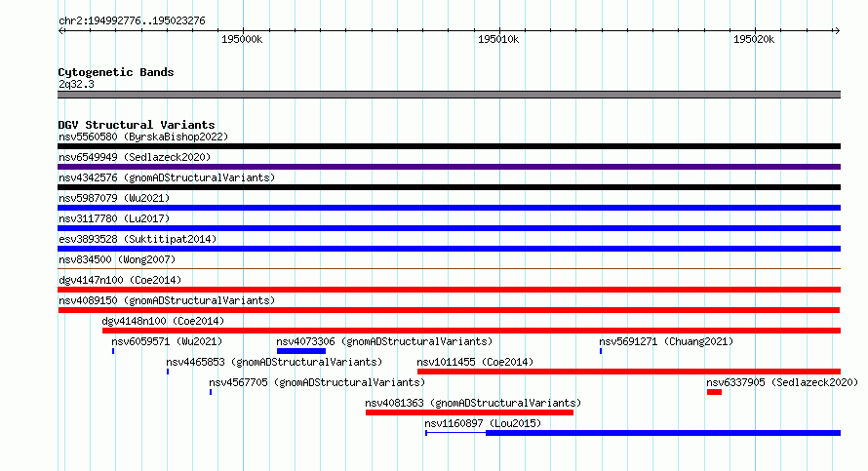The height and width of the screenshot is (471, 868).
Task: Click the 195010k ruler label
Action: (498, 39)
